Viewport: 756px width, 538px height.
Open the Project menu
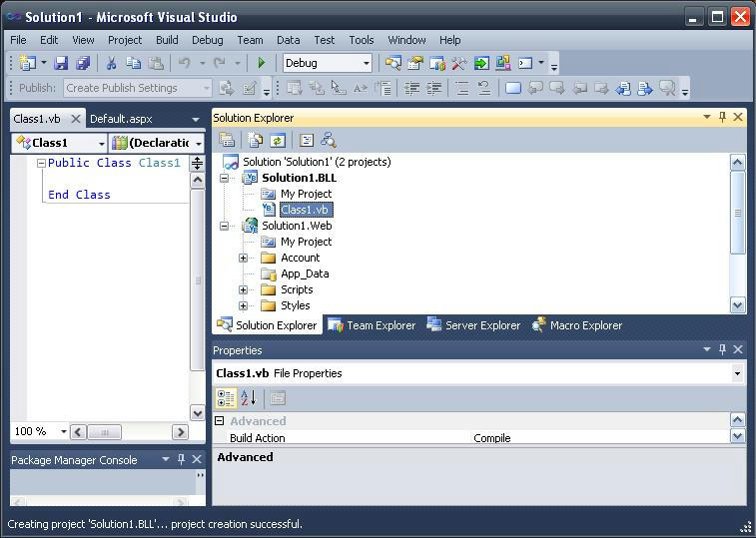tap(125, 40)
